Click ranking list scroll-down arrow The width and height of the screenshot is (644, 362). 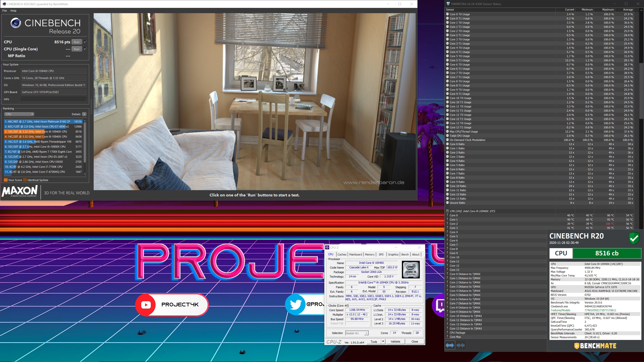pyautogui.click(x=85, y=174)
